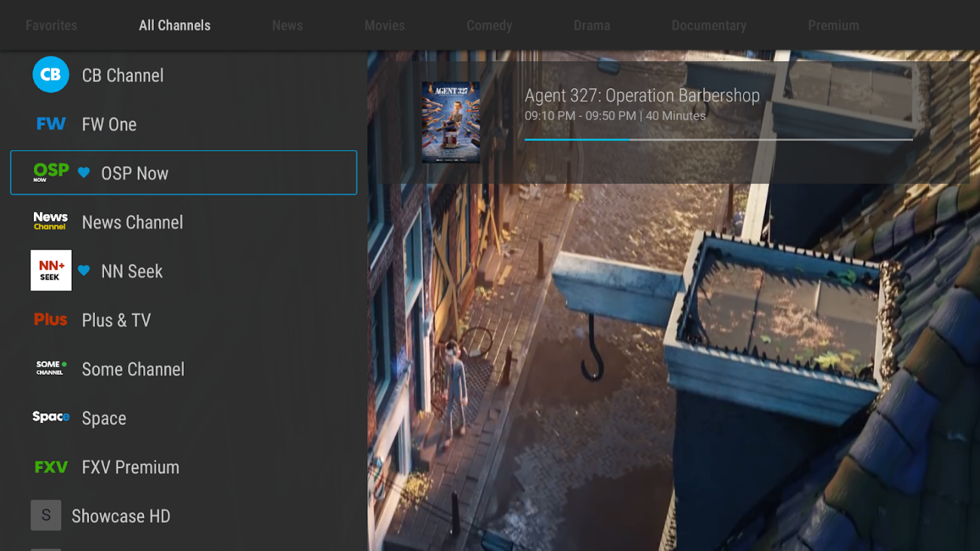Viewport: 980px width, 551px height.
Task: Select the NN Seek channel name
Action: 132,271
